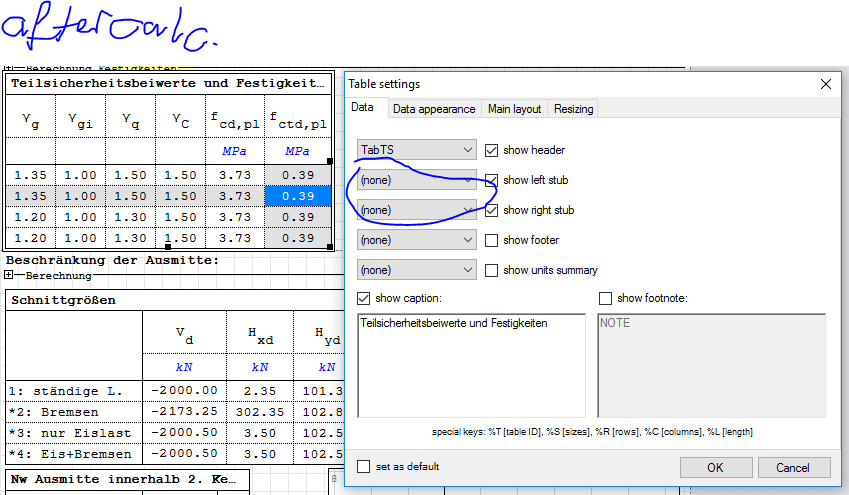This screenshot has width=849, height=495.
Task: Go to the Resizing tab
Action: point(573,109)
